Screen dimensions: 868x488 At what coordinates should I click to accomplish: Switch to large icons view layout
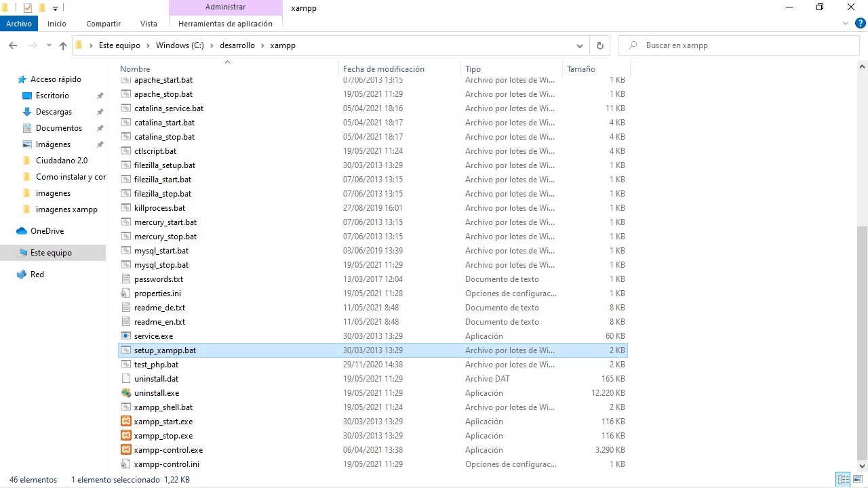(x=858, y=480)
